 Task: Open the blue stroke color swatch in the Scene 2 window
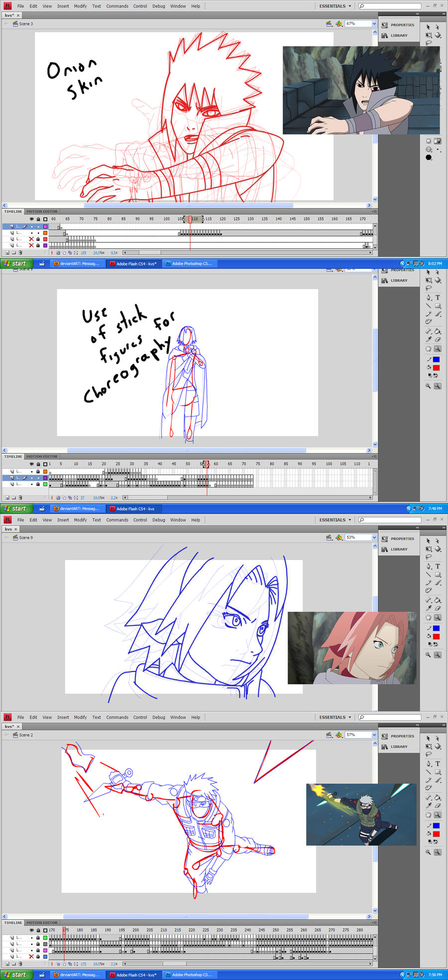tap(436, 826)
